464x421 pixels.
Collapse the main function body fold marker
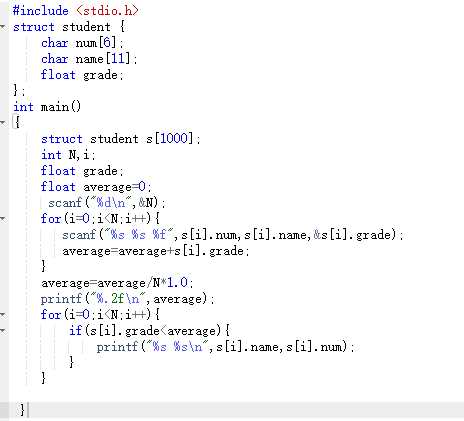(x=3, y=123)
